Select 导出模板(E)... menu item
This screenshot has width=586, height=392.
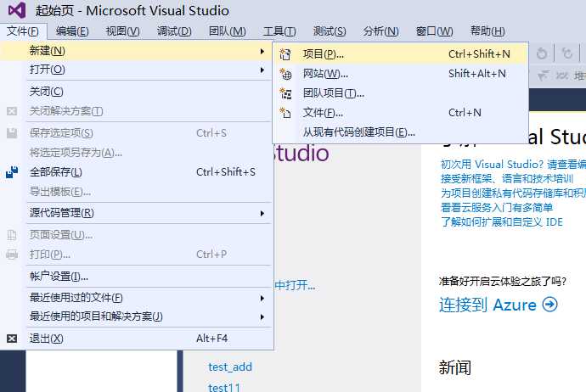(x=137, y=192)
